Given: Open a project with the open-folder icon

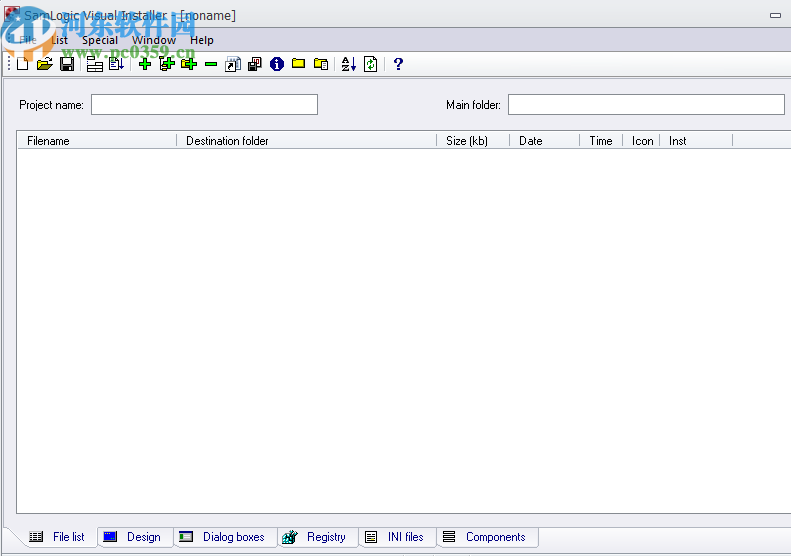Looking at the screenshot, I should pyautogui.click(x=45, y=64).
